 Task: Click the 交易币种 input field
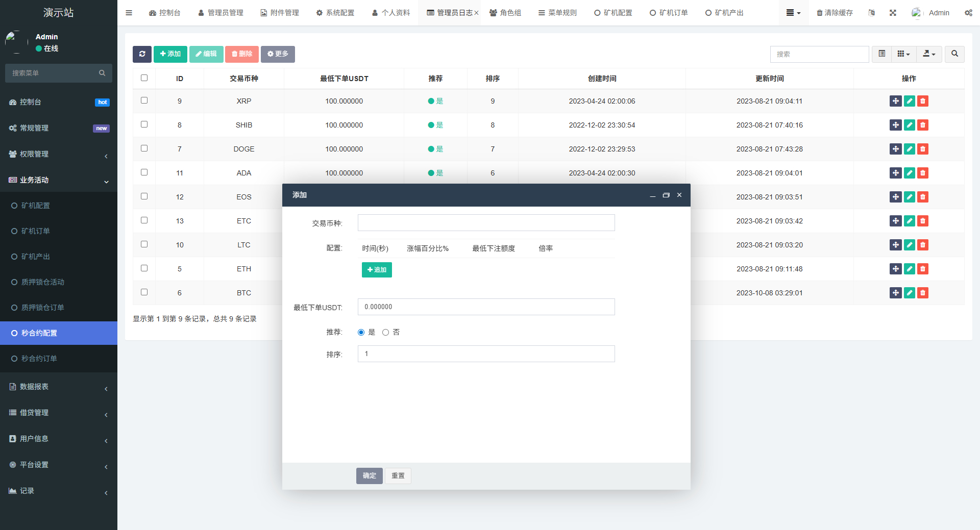click(486, 222)
